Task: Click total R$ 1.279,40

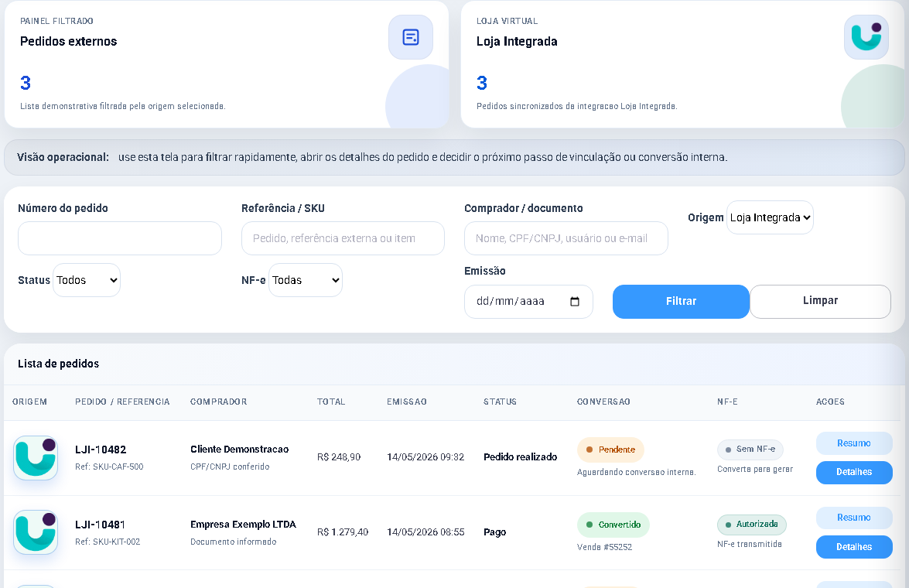Action: (343, 532)
